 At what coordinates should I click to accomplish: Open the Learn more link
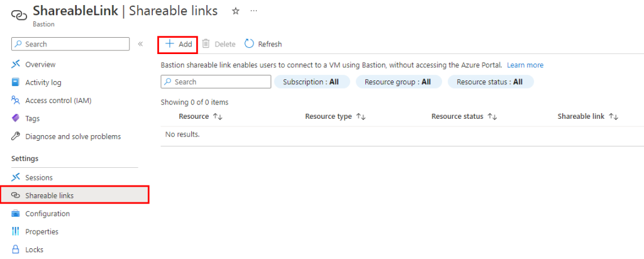tap(525, 65)
